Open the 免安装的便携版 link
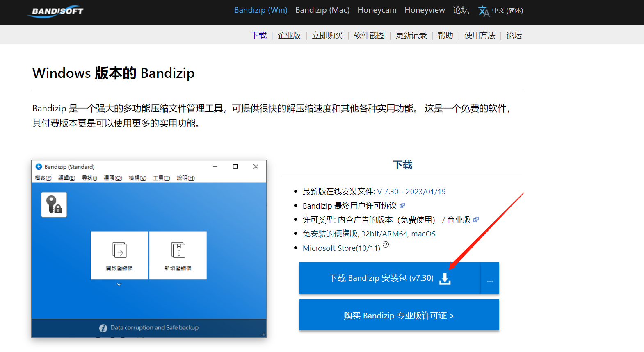The image size is (644, 352). tap(330, 234)
